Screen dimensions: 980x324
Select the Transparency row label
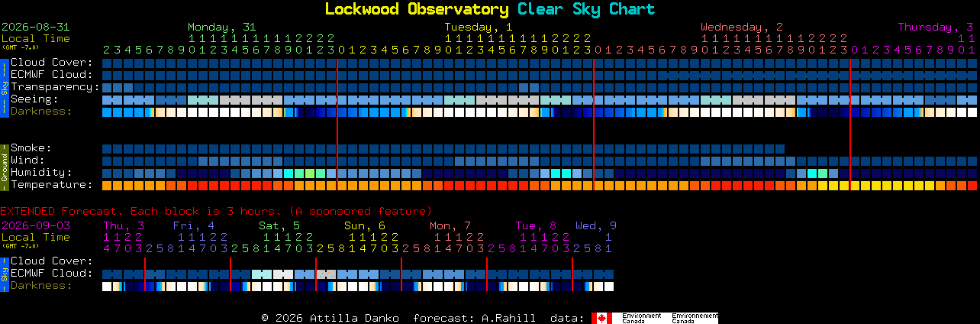click(x=55, y=87)
